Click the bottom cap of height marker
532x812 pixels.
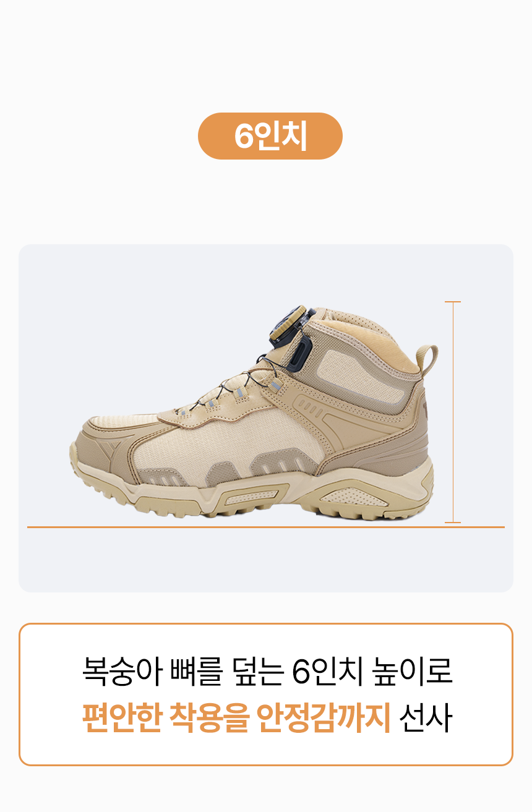(x=453, y=523)
